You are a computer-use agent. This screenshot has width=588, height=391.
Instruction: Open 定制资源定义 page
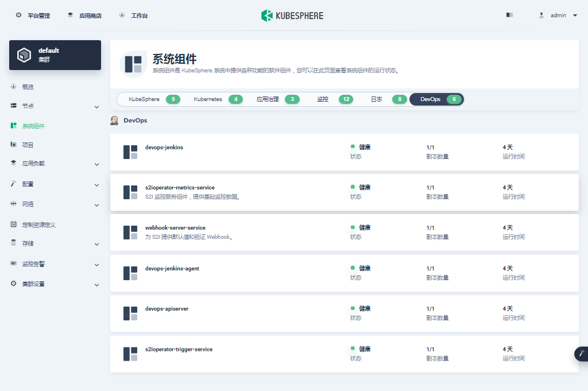click(x=38, y=224)
